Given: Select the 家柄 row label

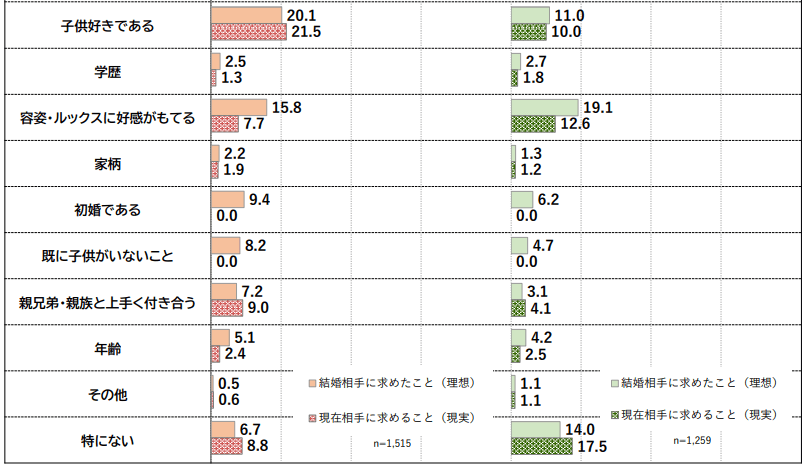Looking at the screenshot, I should click(107, 164).
